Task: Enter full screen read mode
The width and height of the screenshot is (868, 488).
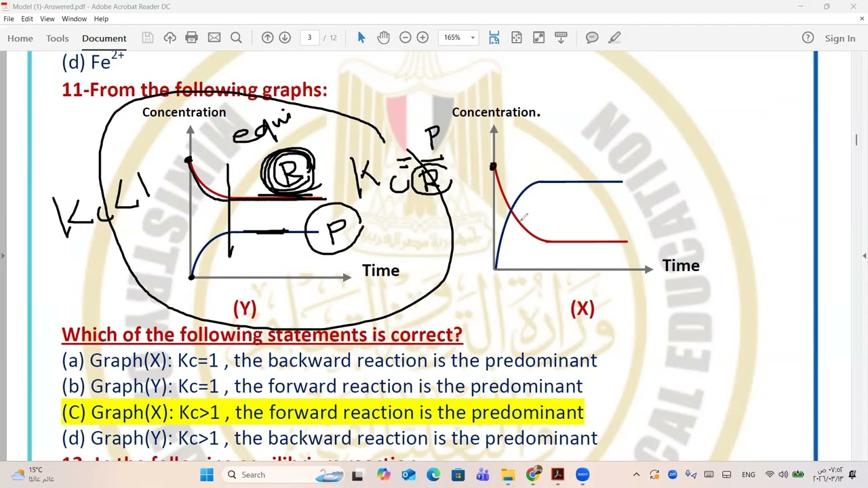Action: [538, 38]
